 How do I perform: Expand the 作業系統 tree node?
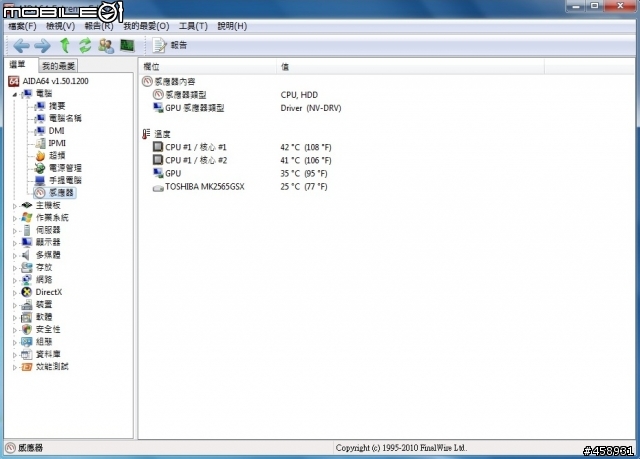coord(14,218)
